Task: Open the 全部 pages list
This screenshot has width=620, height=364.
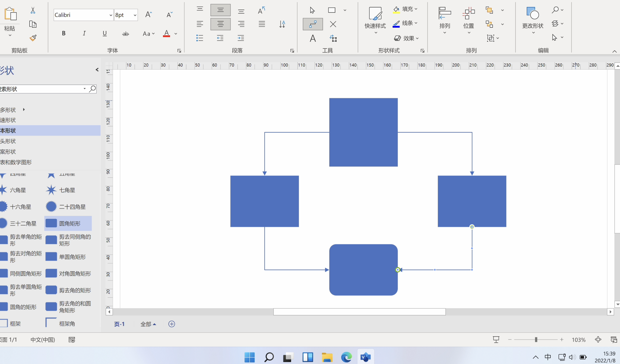Action: pos(148,324)
